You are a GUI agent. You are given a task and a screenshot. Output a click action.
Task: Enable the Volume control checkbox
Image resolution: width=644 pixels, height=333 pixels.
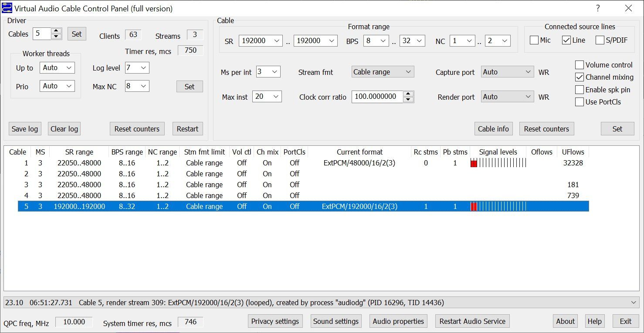tap(580, 65)
